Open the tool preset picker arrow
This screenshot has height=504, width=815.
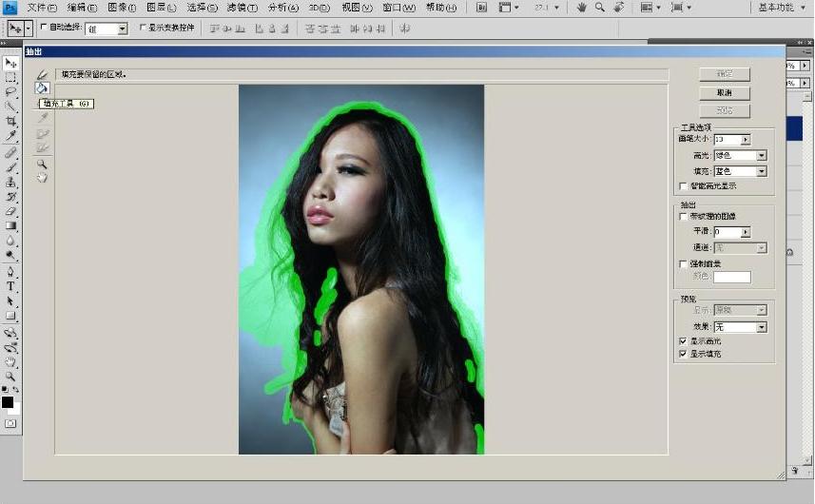29,29
